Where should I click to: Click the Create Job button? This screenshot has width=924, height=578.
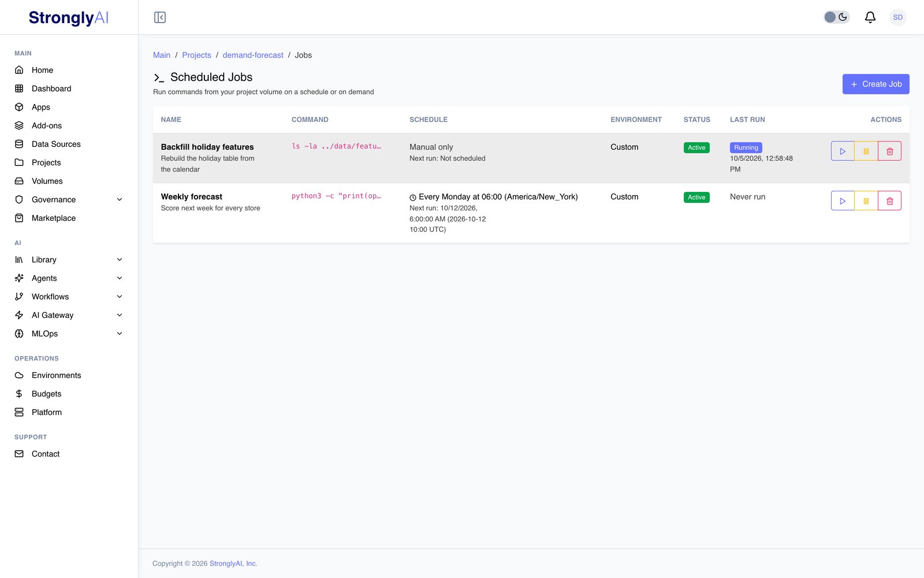pos(875,84)
